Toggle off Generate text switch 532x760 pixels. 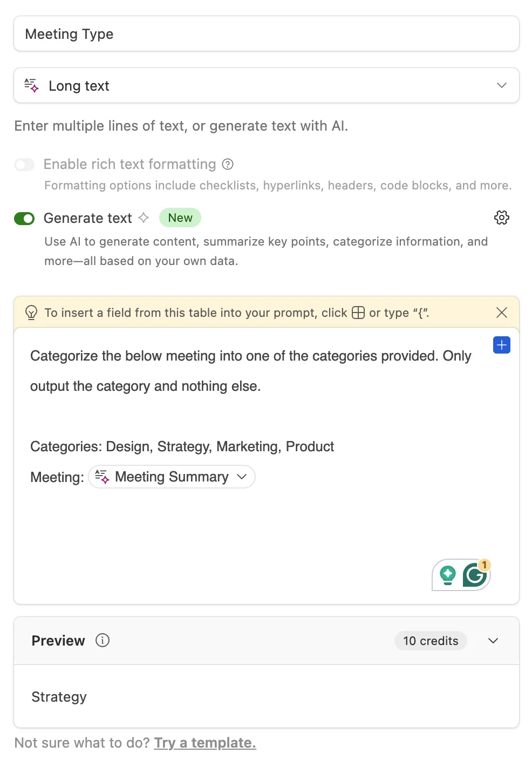(x=24, y=218)
